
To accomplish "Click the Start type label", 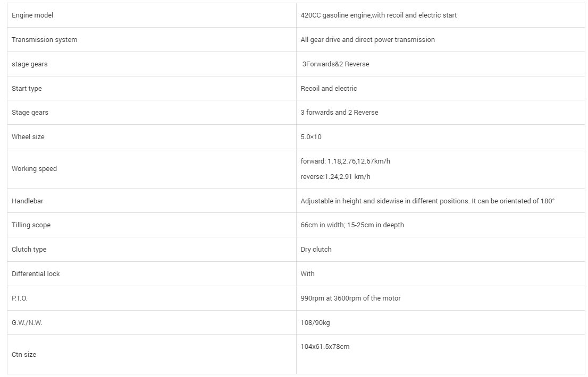I will 27,89.
